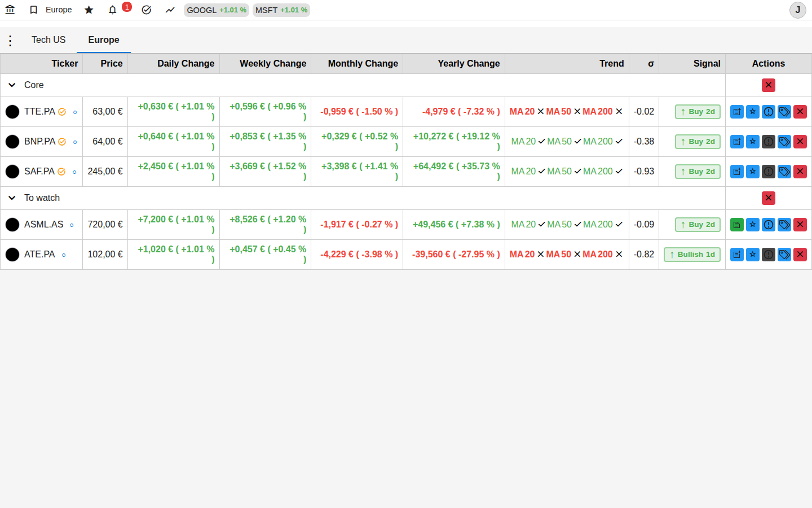This screenshot has width=812, height=508.
Task: Open the bank home icon
Action: tap(10, 10)
